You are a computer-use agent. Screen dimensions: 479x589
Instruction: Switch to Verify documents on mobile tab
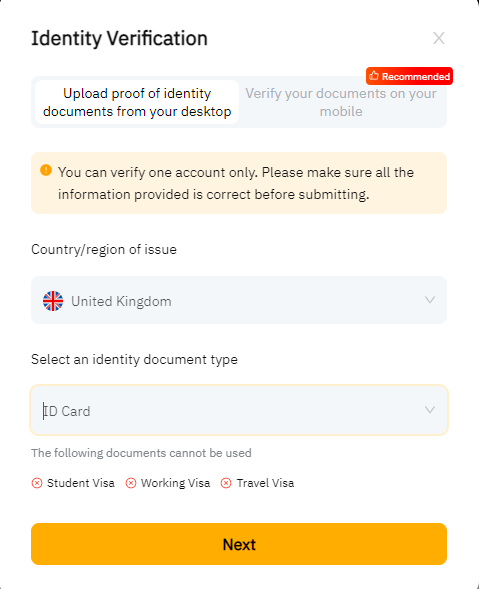click(x=341, y=102)
